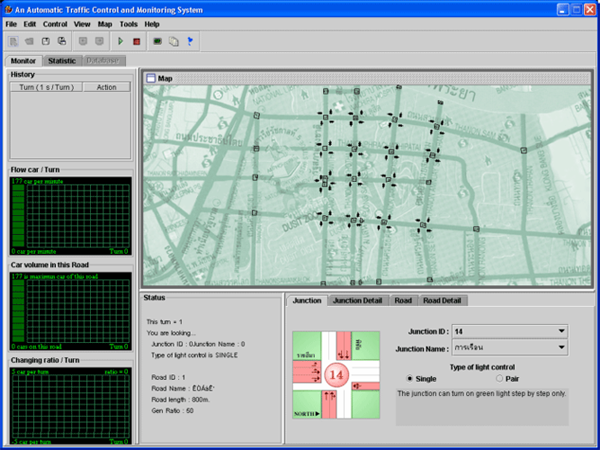Click the green play simulation icon
This screenshot has height=450, width=600.
click(121, 41)
